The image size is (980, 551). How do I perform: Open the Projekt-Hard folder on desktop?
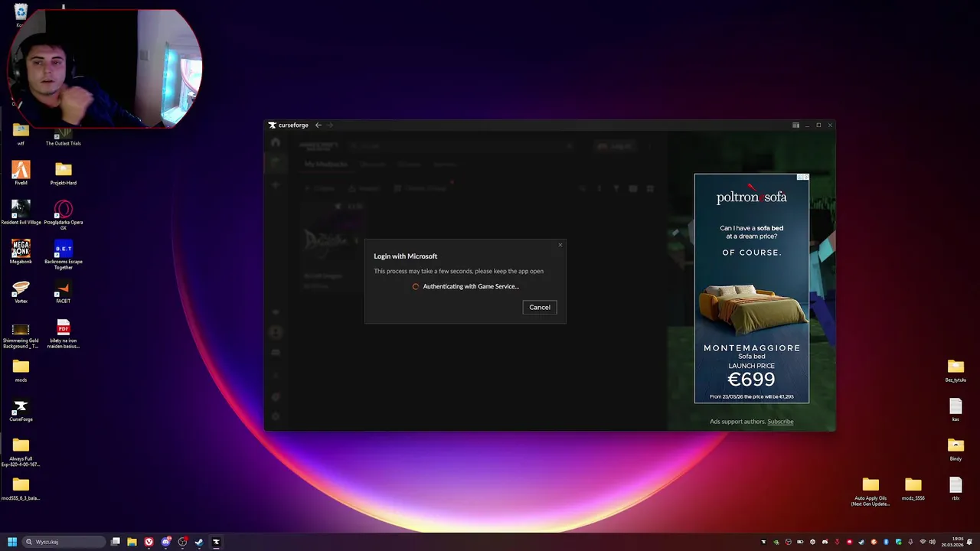(64, 173)
